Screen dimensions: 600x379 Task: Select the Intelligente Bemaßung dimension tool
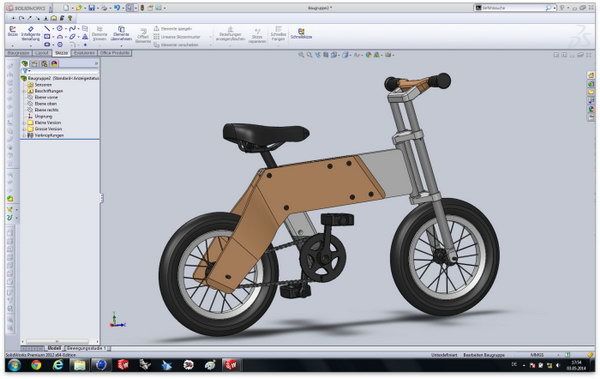(x=31, y=33)
